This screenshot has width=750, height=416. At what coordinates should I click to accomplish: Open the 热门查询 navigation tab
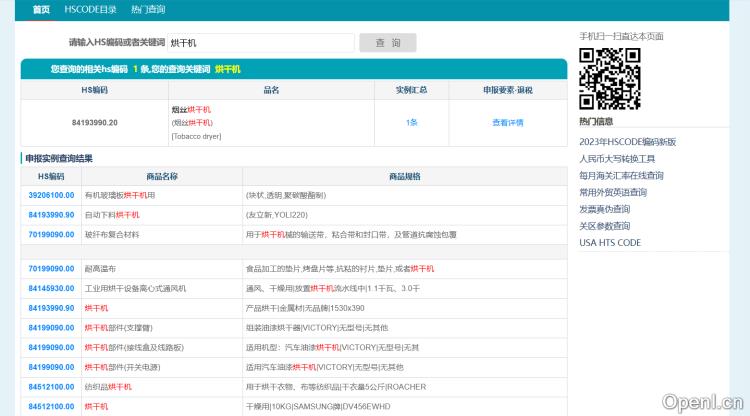click(x=148, y=10)
